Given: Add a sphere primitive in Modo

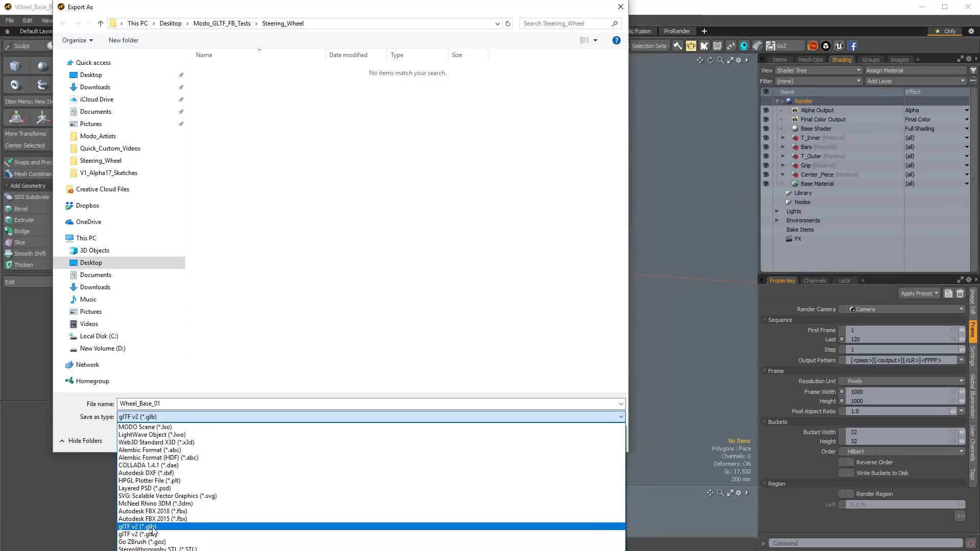Looking at the screenshot, I should [42, 66].
